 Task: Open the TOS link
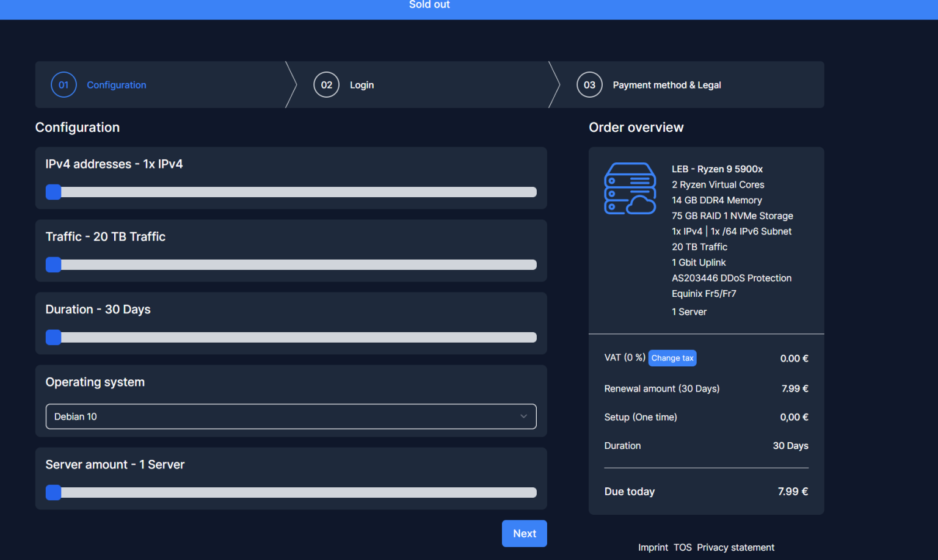[x=683, y=547]
